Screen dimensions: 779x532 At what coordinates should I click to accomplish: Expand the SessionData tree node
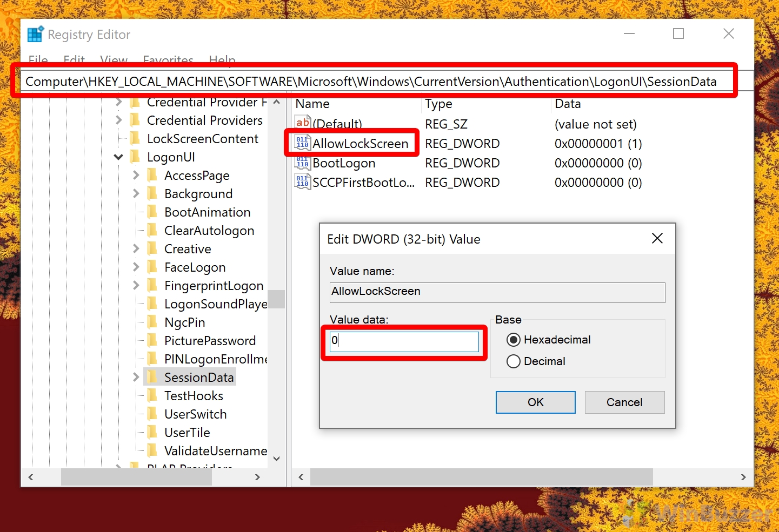click(x=136, y=377)
